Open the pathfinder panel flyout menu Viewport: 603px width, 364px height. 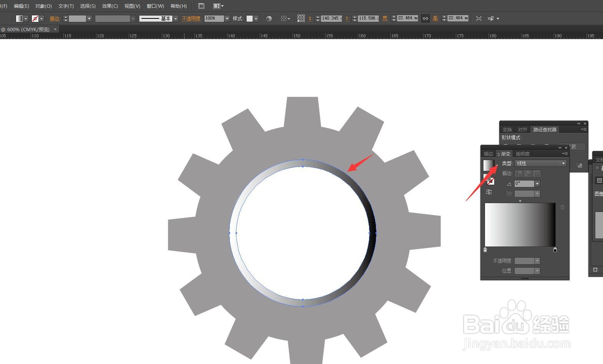point(583,130)
